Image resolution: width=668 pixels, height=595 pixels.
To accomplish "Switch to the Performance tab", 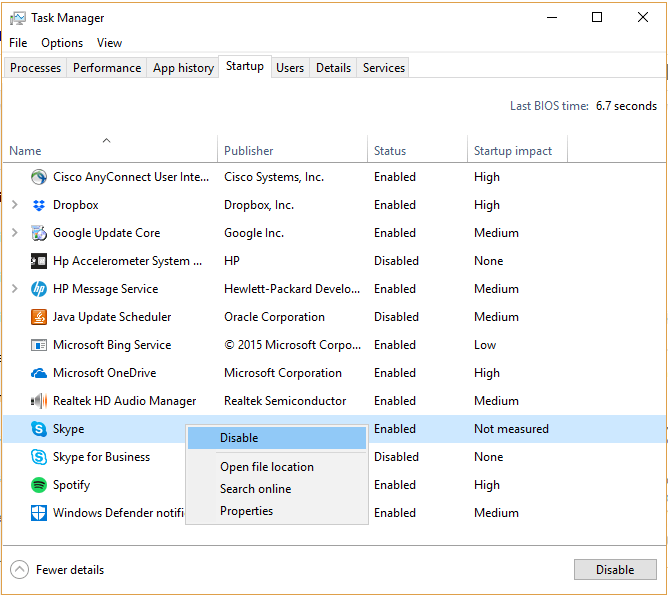I will 107,68.
